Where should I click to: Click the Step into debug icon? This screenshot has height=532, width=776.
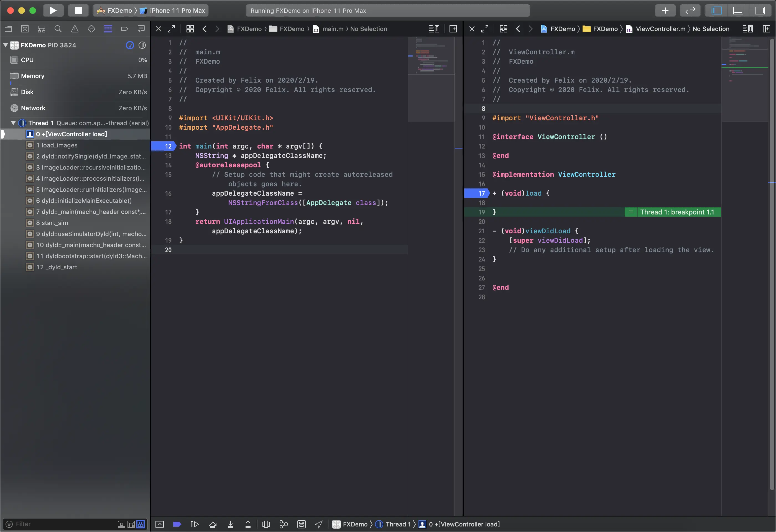click(230, 524)
